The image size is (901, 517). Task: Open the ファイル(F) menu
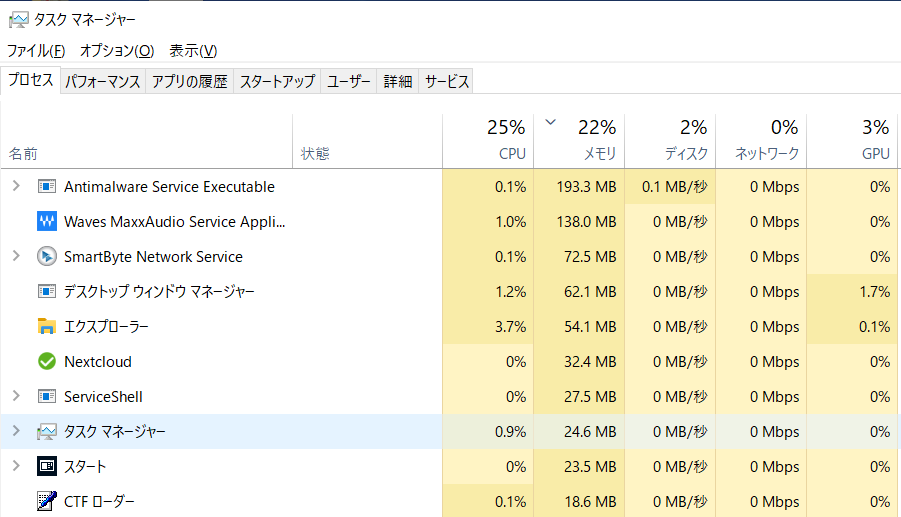[x=36, y=51]
